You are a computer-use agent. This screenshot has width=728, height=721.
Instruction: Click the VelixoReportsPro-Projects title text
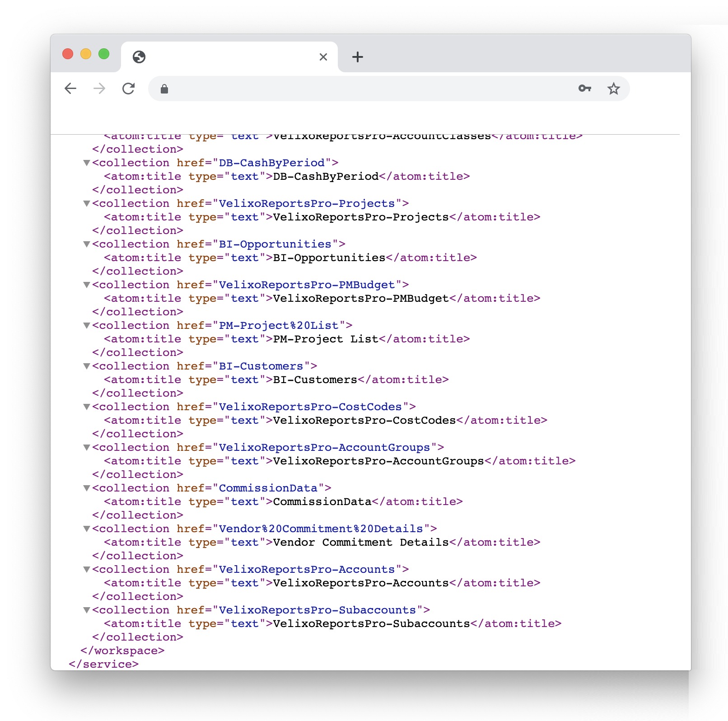click(361, 217)
